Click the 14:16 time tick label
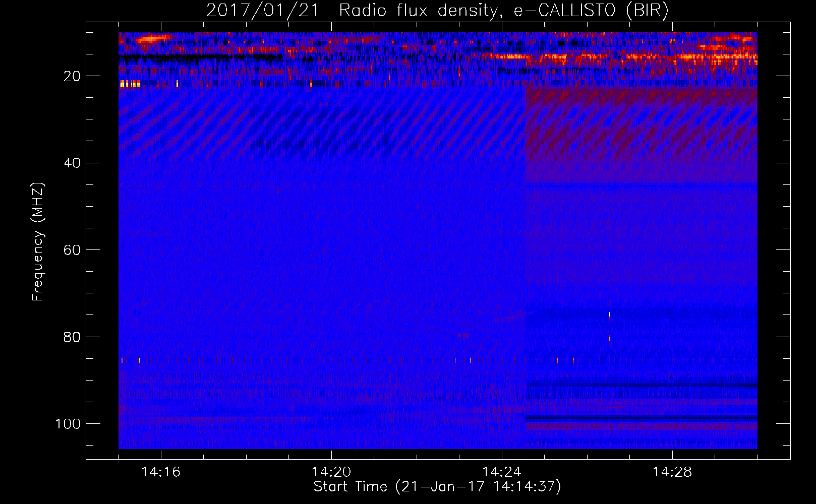This screenshot has height=504, width=816. point(161,472)
